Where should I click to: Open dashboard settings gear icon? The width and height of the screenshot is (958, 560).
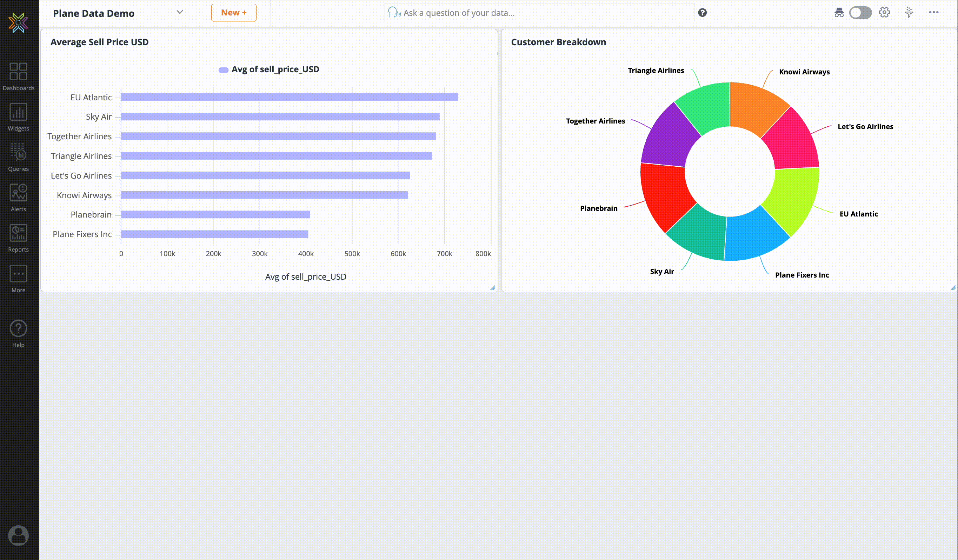884,13
